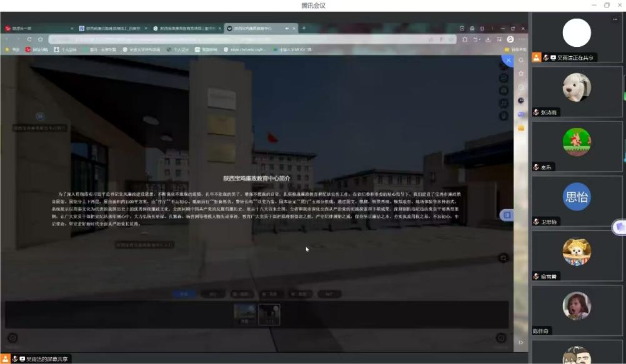The height and width of the screenshot is (364, 626).
Task: Click the round icon at bottom-left of the panorama
Action: tap(12, 338)
